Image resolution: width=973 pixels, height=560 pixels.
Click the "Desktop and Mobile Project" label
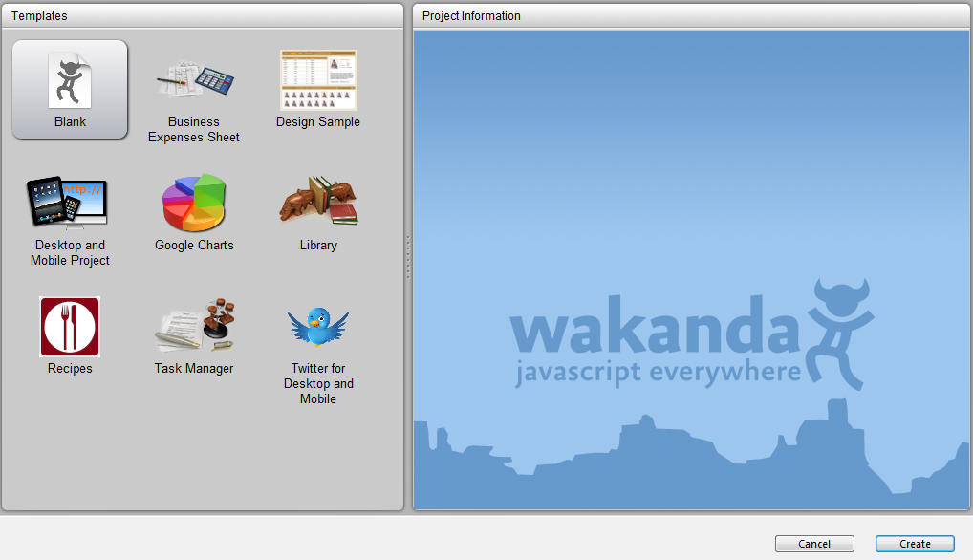pos(70,253)
